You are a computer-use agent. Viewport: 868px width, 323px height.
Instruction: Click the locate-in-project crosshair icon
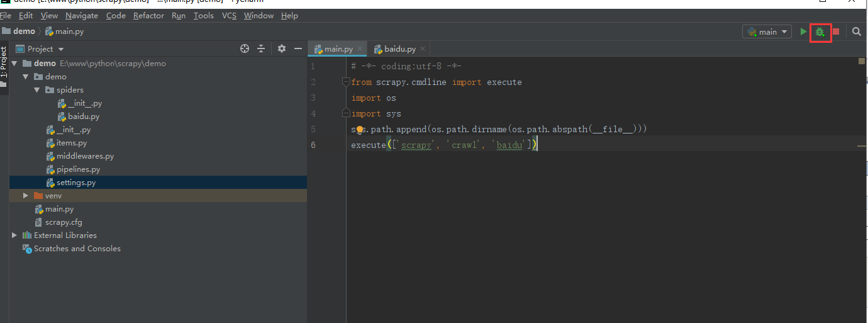245,48
